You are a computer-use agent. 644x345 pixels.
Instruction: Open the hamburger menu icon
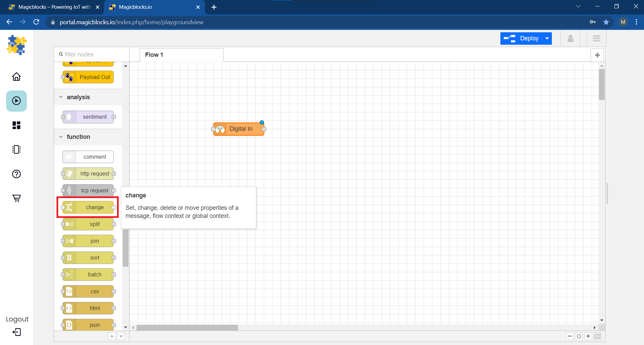point(596,39)
